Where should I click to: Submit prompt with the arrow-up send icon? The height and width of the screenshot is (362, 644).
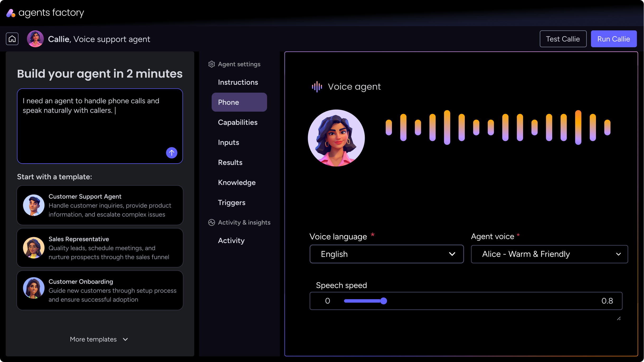pyautogui.click(x=172, y=153)
